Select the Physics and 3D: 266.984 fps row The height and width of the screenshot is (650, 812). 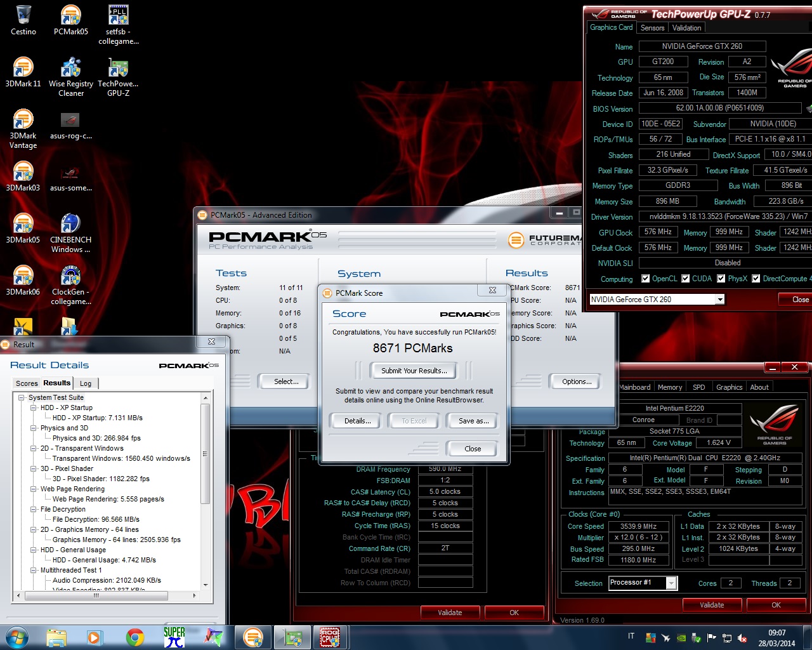point(96,438)
